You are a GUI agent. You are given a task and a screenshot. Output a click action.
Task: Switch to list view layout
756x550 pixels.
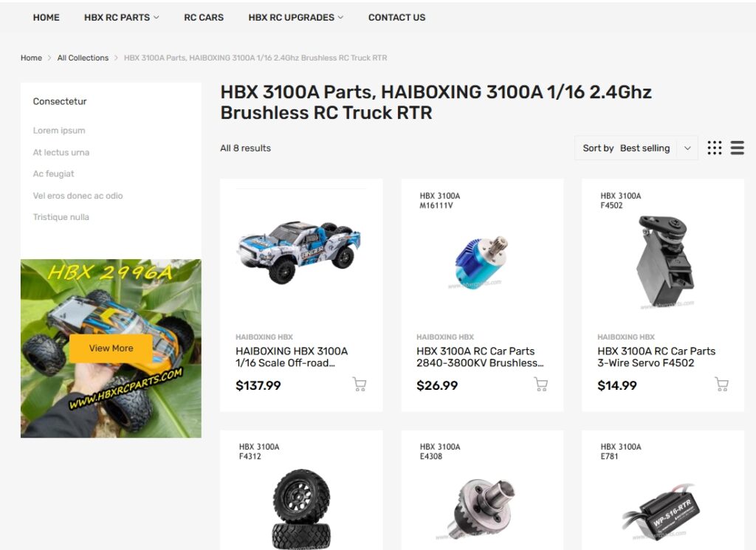point(737,148)
